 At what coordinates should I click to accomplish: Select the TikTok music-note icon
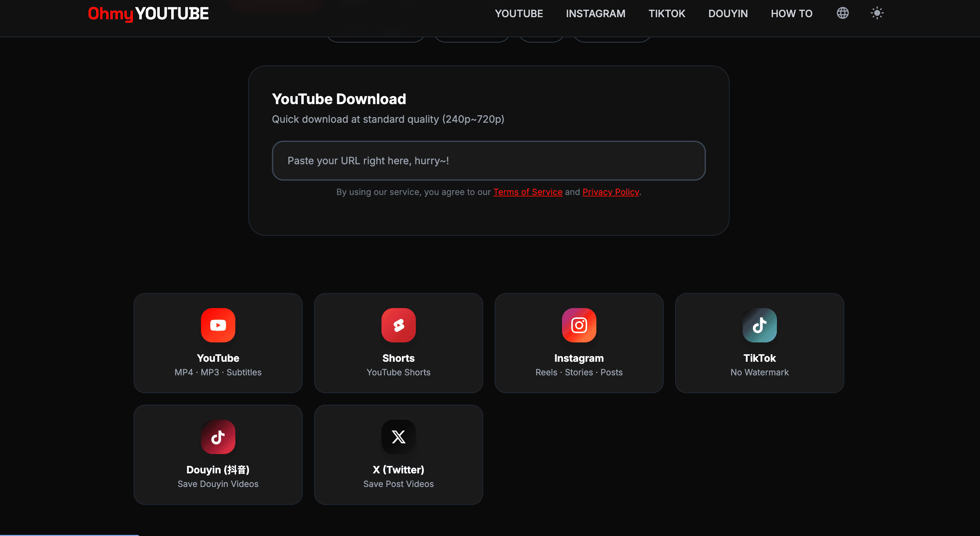tap(759, 325)
